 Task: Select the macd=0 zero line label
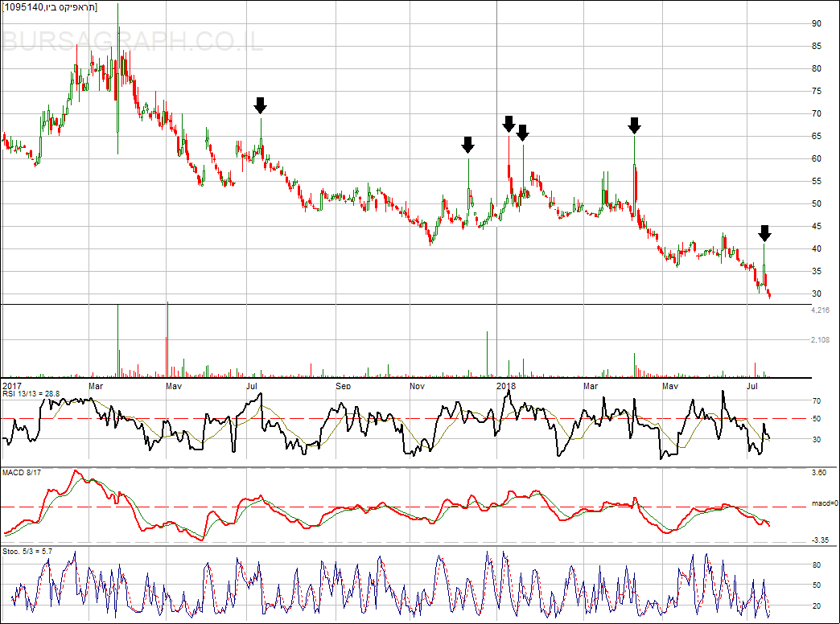click(825, 503)
